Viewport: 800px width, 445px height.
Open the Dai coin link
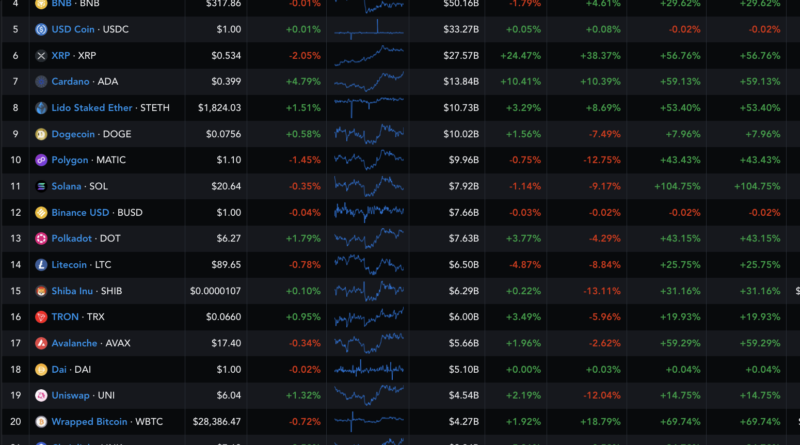click(x=60, y=369)
